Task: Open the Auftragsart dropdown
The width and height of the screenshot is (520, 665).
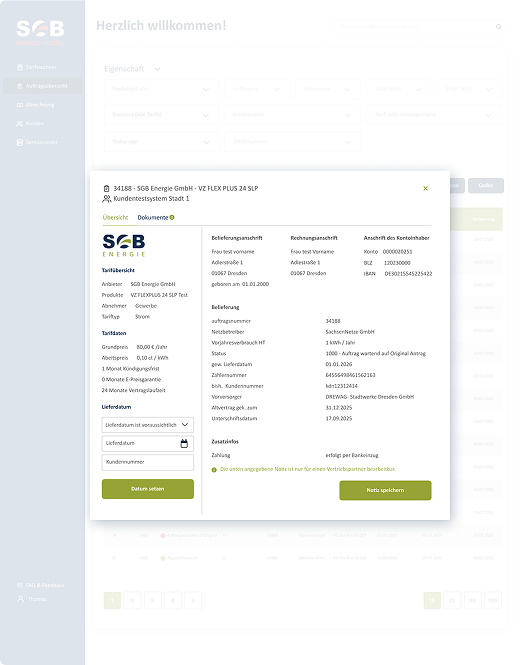Action: (257, 89)
